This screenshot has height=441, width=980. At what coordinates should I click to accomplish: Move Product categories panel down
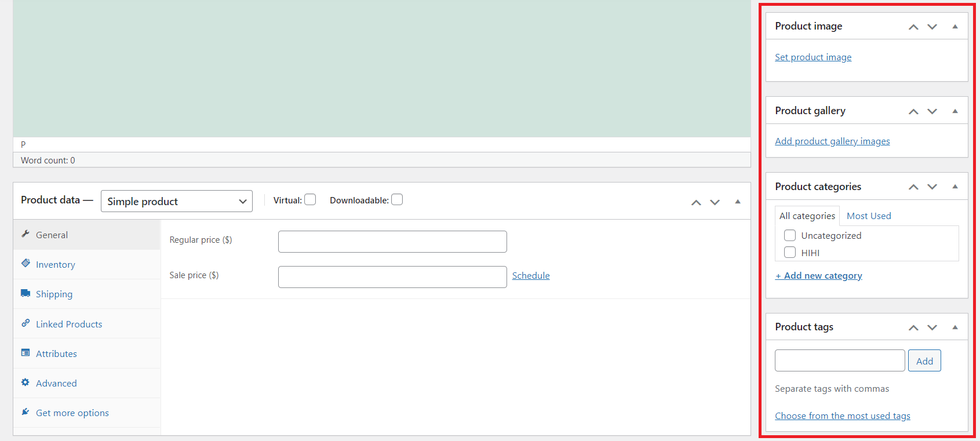tap(932, 187)
